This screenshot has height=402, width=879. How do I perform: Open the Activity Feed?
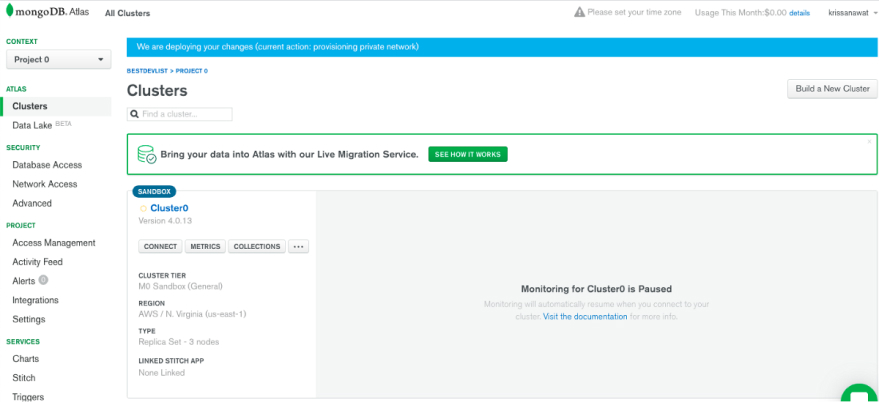(38, 262)
